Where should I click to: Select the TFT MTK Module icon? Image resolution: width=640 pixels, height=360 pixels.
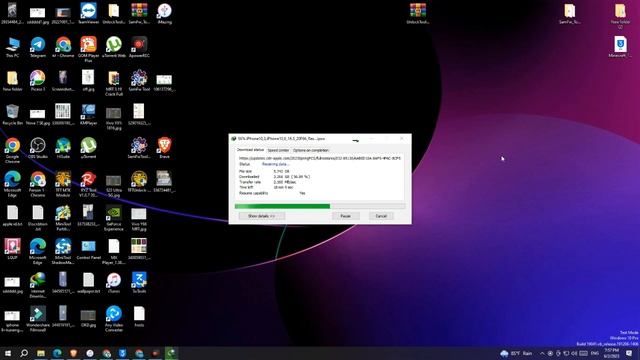click(63, 184)
